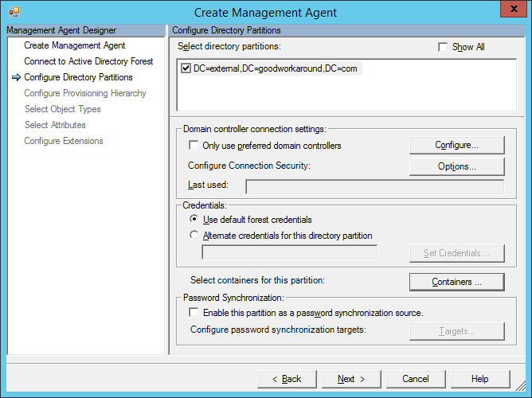Select Connect to Active Directory Forest step

[88, 61]
